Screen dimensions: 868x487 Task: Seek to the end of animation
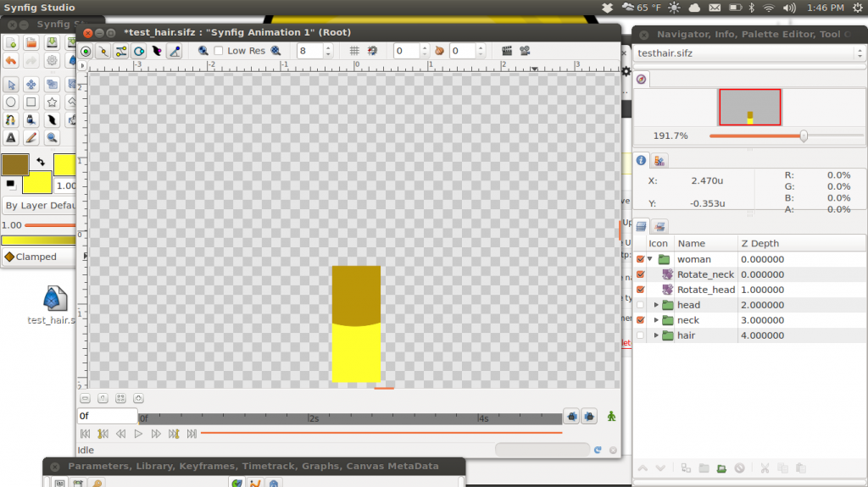point(192,434)
